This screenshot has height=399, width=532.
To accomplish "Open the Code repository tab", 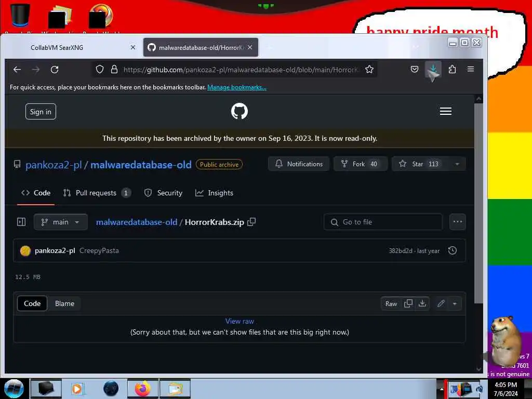I will click(36, 193).
